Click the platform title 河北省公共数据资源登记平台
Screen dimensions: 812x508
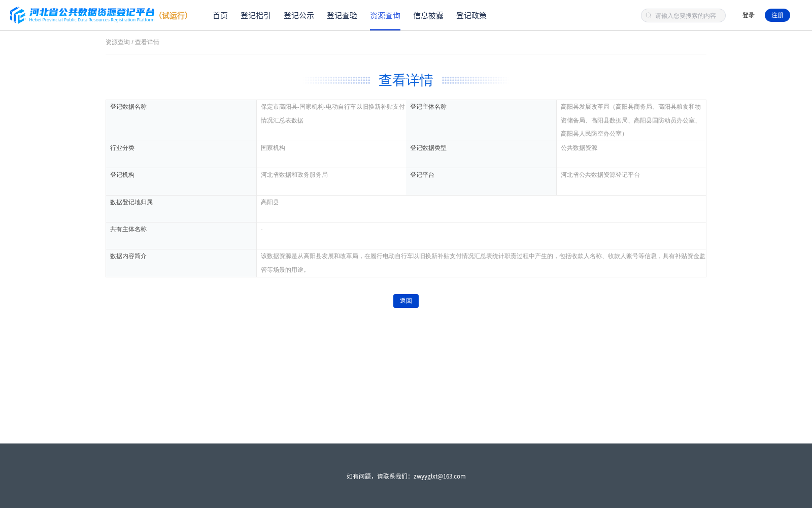coord(92,12)
